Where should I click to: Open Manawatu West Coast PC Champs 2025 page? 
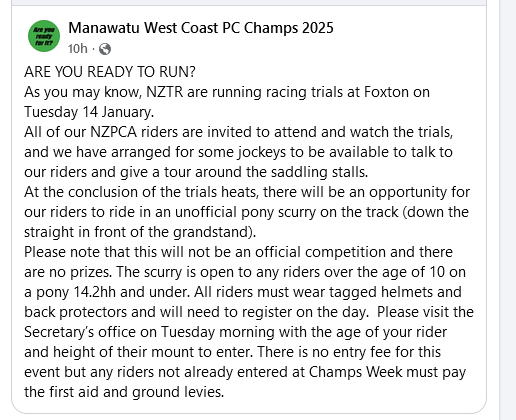pyautogui.click(x=201, y=28)
